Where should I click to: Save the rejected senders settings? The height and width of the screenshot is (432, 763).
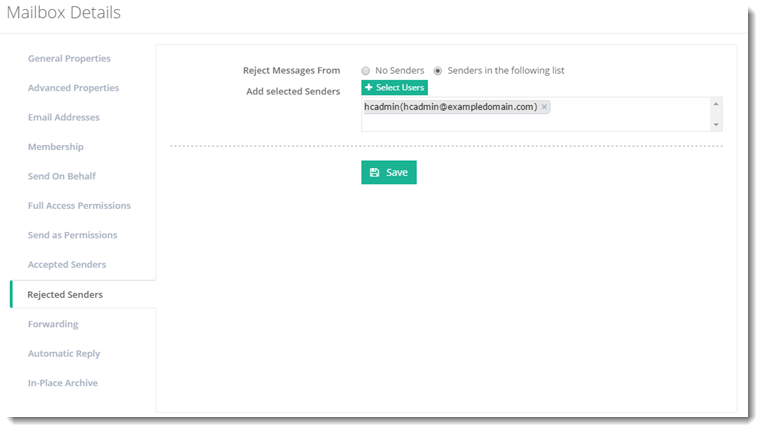[389, 172]
